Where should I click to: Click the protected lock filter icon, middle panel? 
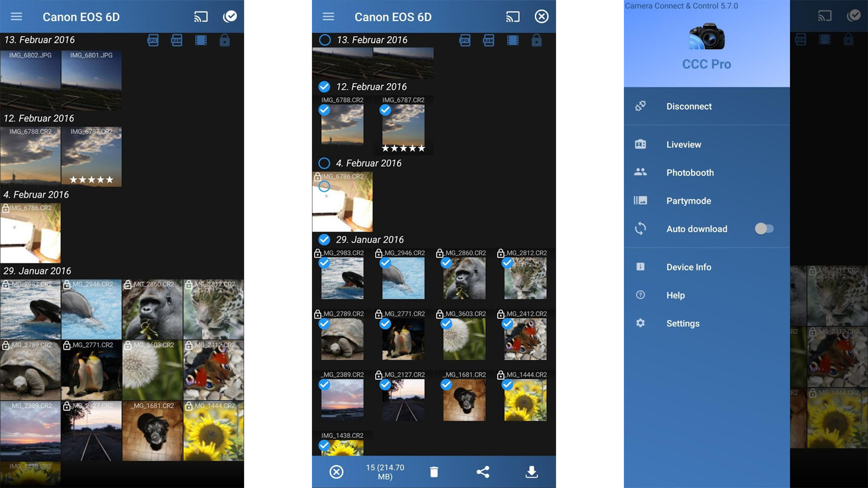point(536,40)
